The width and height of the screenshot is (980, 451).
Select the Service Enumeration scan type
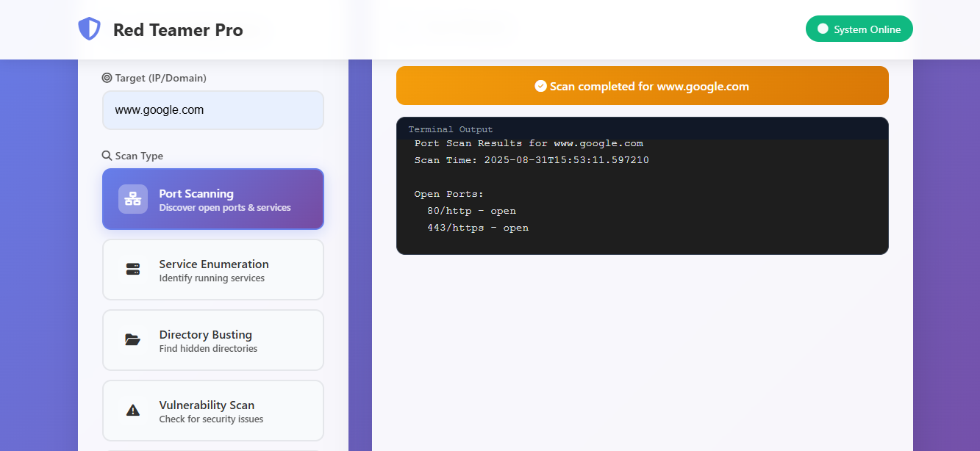213,270
